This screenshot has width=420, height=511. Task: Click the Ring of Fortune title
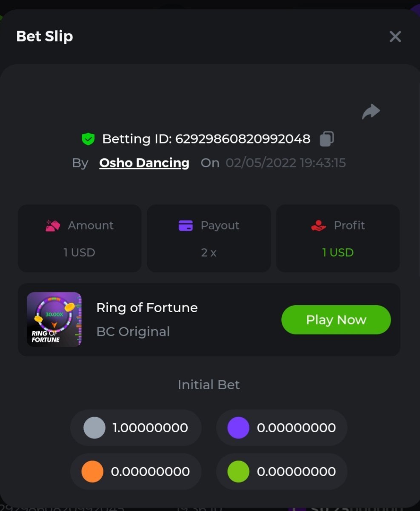[x=147, y=307]
